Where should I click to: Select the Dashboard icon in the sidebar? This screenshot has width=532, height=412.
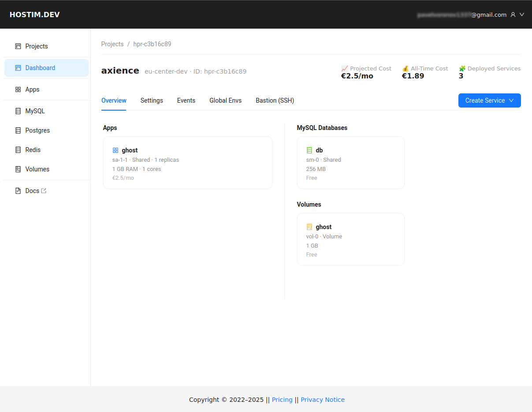18,67
